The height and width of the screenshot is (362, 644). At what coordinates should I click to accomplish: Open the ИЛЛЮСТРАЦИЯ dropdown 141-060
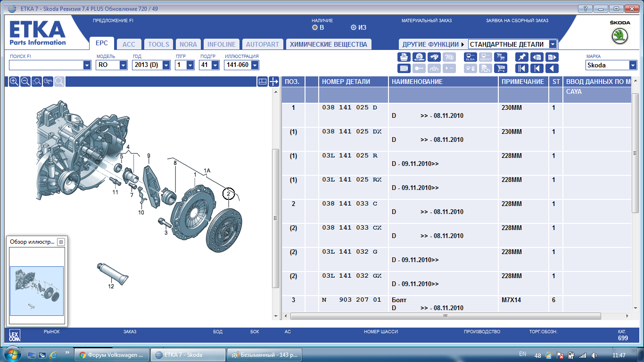[x=255, y=66]
